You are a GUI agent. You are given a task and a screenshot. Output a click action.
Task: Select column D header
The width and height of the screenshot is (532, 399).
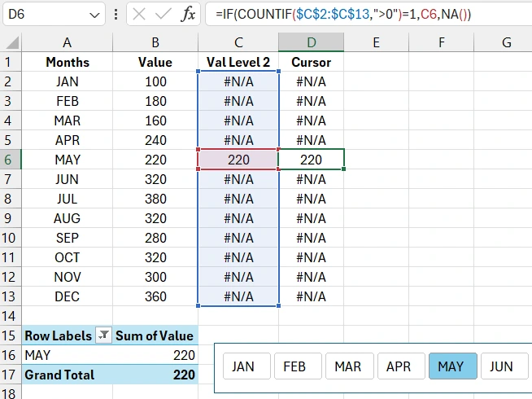pyautogui.click(x=311, y=42)
